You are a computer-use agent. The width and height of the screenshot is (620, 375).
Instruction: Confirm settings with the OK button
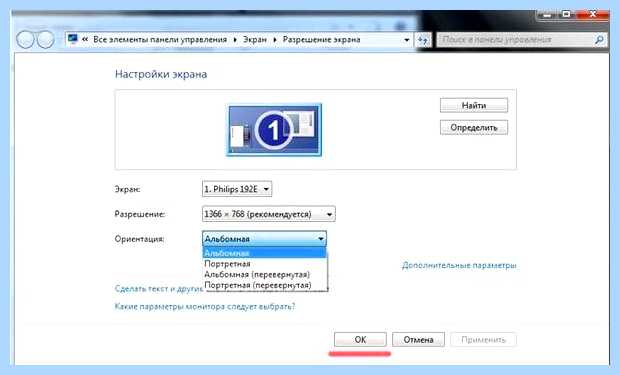pyautogui.click(x=360, y=339)
